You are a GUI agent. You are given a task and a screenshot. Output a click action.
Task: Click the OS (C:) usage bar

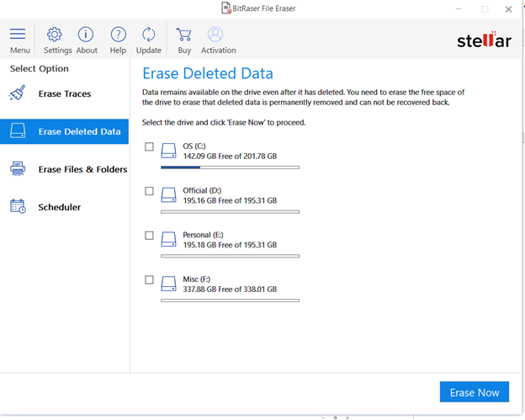pyautogui.click(x=230, y=167)
